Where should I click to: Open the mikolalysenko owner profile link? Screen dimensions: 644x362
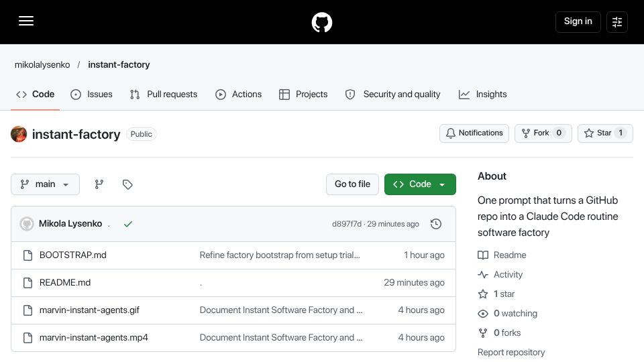(x=42, y=65)
